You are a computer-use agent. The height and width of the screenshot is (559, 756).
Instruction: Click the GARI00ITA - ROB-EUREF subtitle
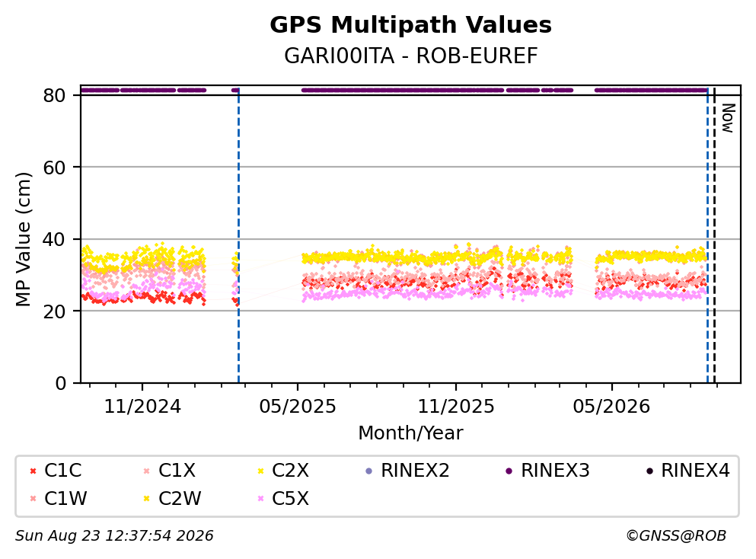coord(410,56)
